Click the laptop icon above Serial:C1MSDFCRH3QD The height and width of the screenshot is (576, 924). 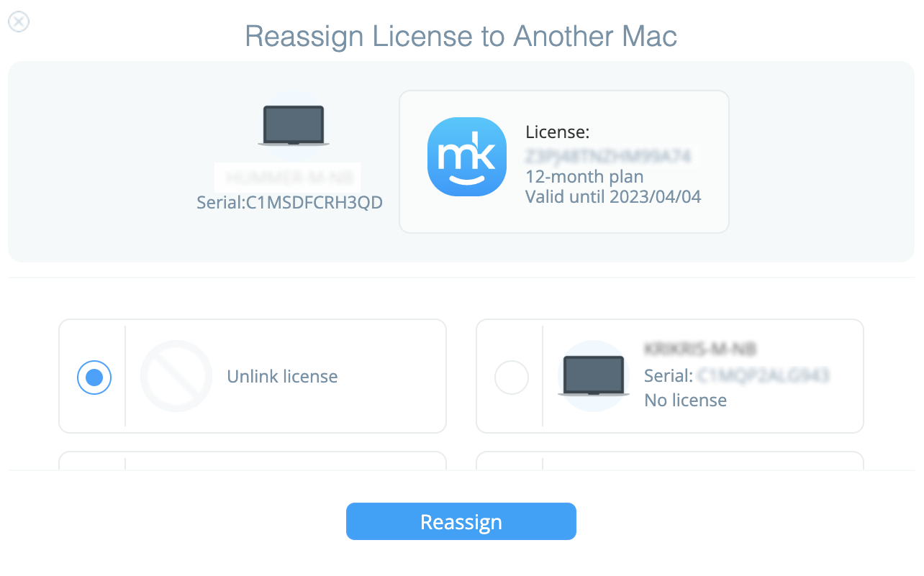click(x=294, y=127)
